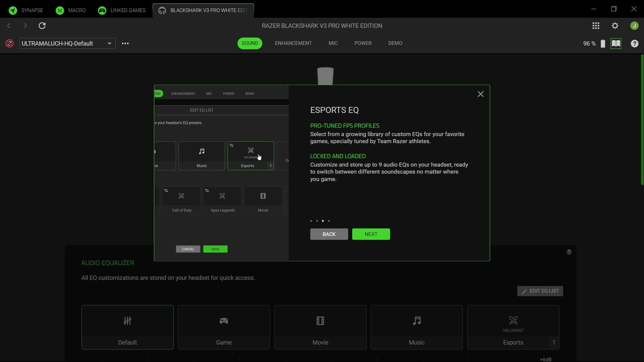Click the forward navigation arrow
644x362 pixels.
[x=25, y=26]
